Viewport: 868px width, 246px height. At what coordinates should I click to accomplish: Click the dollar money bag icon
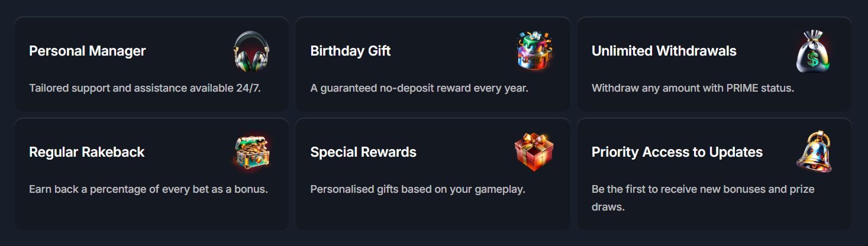pos(814,52)
